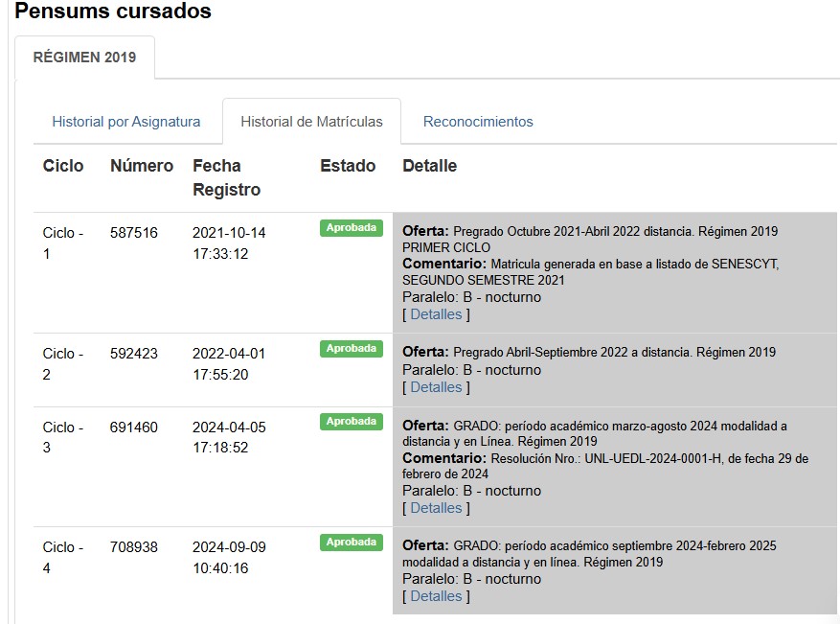
Task: Open the Reconocimientos tab
Action: coord(478,122)
